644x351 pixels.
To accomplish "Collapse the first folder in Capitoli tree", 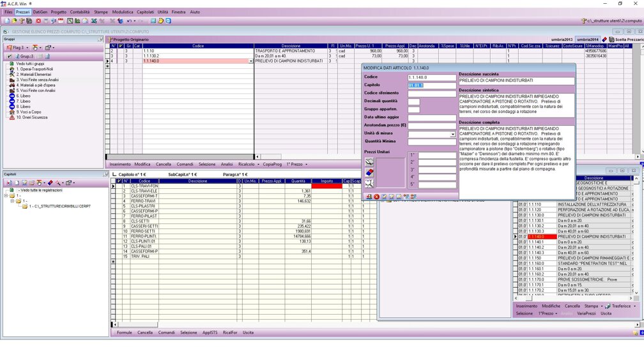I will (x=5, y=196).
